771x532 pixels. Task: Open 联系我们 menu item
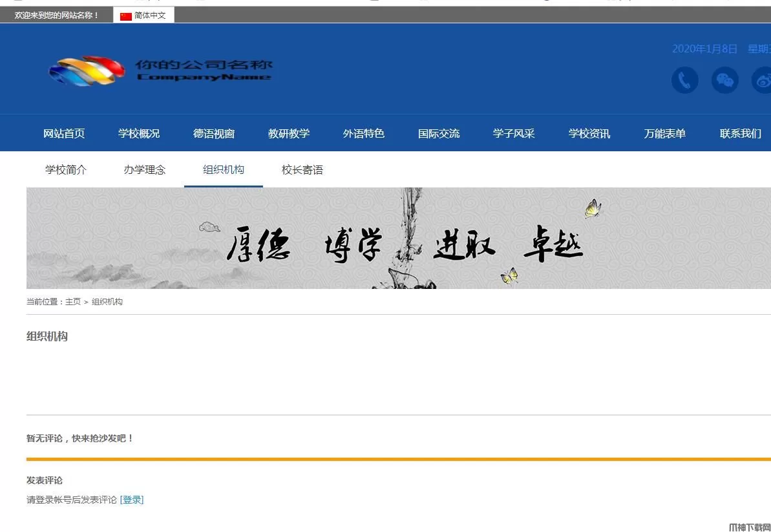click(x=740, y=133)
